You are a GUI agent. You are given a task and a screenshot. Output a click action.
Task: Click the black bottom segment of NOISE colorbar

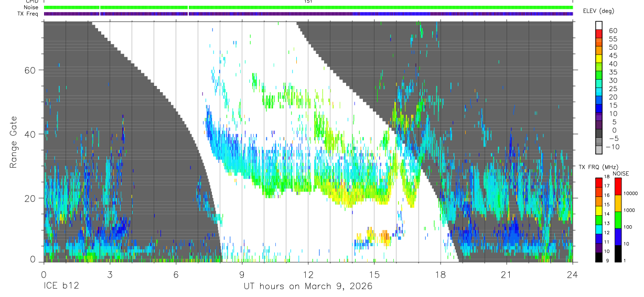pos(618,254)
